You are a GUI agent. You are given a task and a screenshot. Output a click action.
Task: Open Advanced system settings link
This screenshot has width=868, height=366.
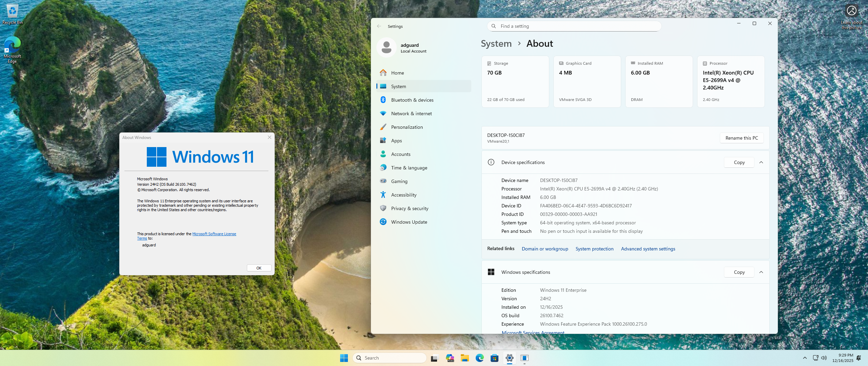click(648, 249)
